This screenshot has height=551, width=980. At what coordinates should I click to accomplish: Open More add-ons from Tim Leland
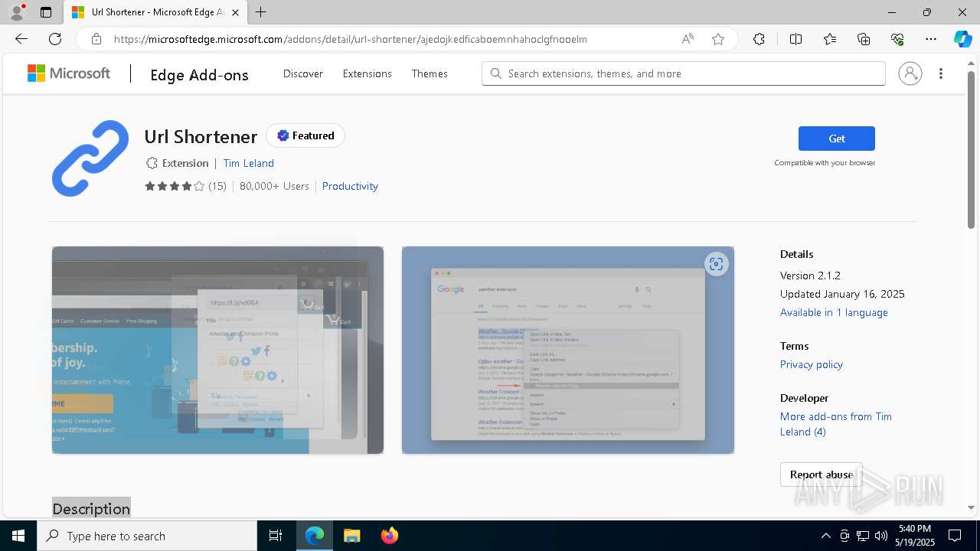(836, 424)
